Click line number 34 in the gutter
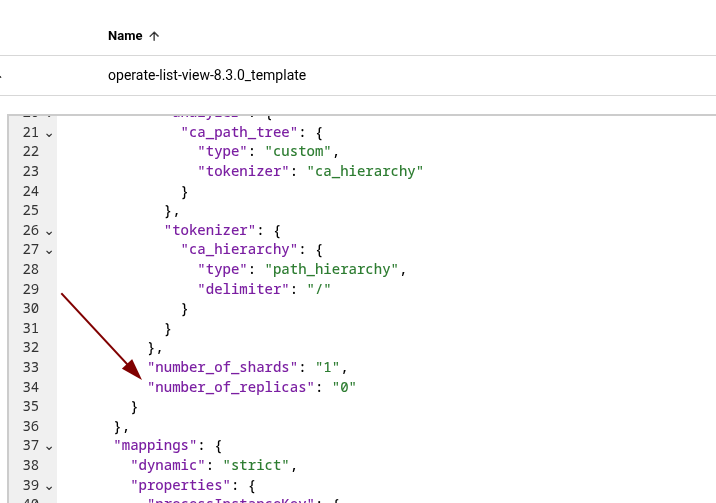The height and width of the screenshot is (503, 716). tap(31, 387)
